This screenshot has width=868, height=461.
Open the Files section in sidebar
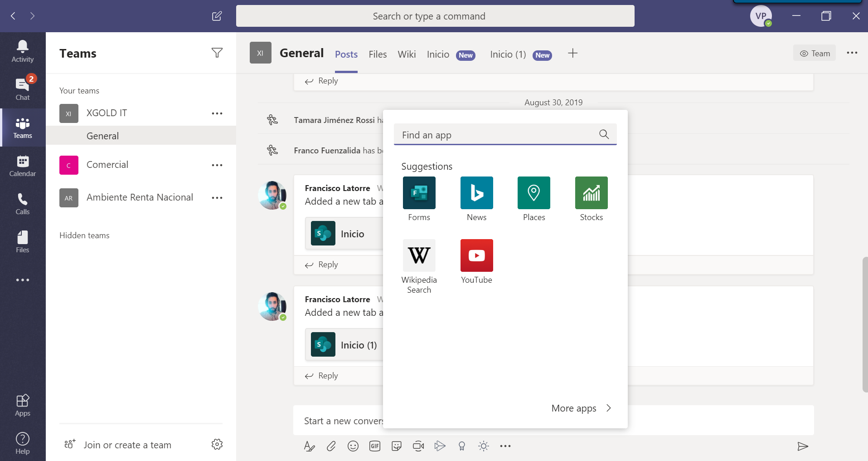[23, 242]
